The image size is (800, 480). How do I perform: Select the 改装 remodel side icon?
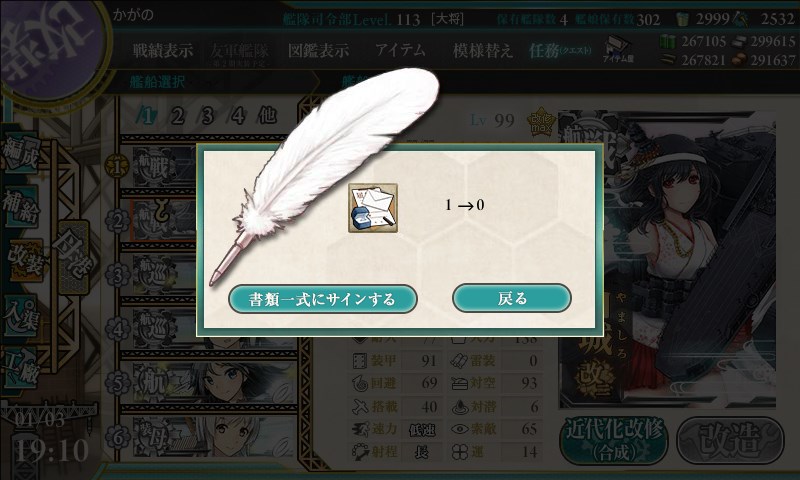tap(24, 261)
